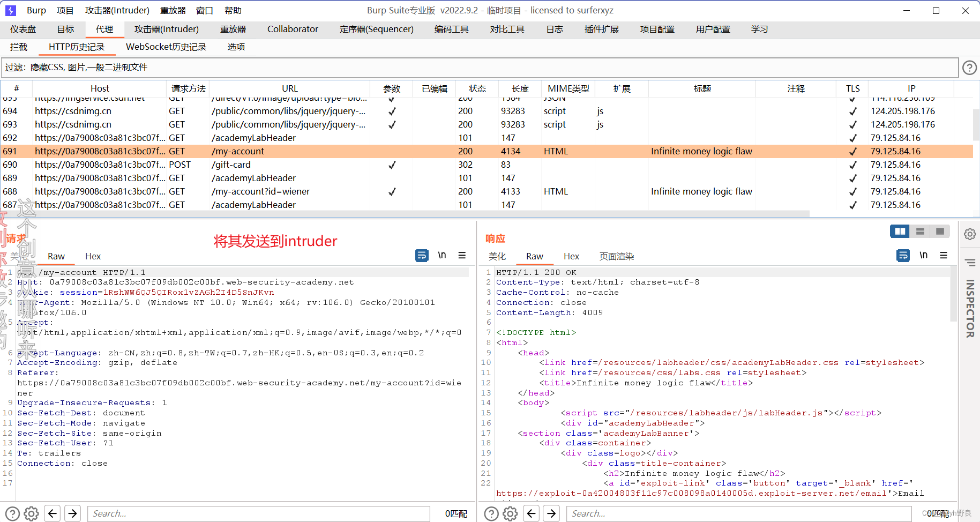Switch to 仪表盘 tab
Screen dimensions: 980x522
click(23, 29)
